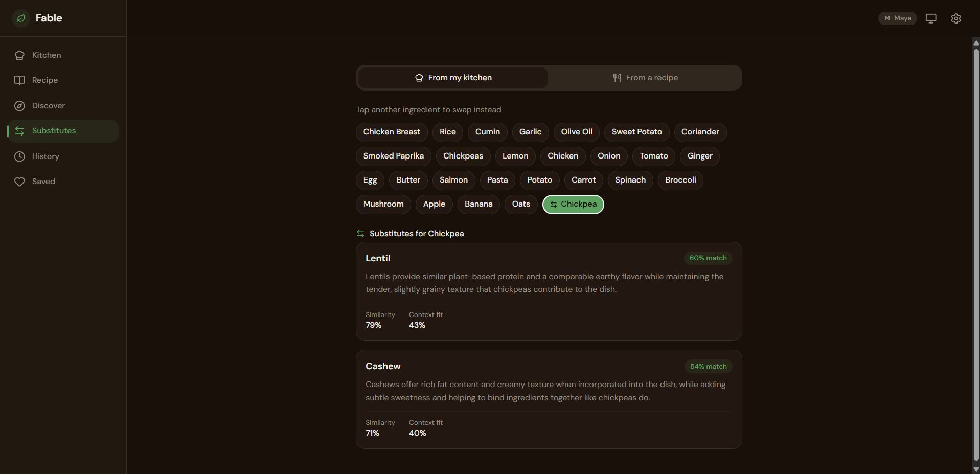
Task: Select the Rice ingredient chip
Action: 447,132
